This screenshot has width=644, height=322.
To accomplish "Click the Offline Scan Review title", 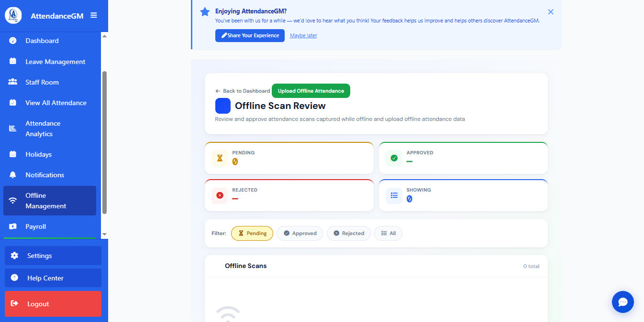I will coord(280,106).
